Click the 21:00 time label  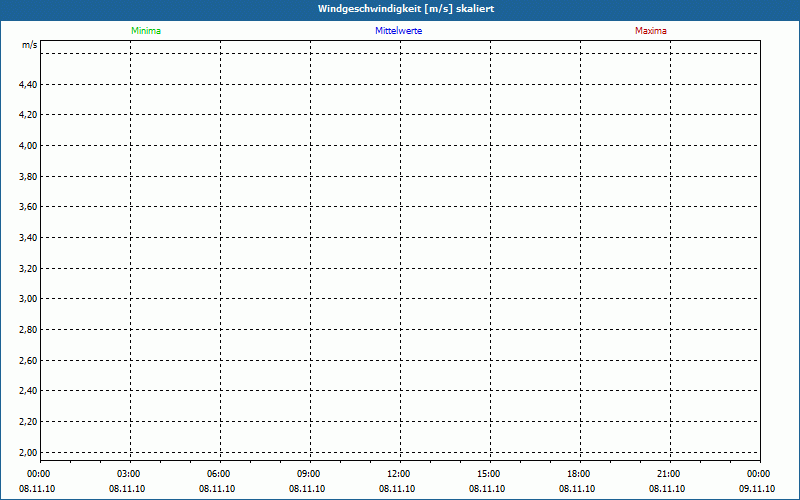(x=668, y=474)
